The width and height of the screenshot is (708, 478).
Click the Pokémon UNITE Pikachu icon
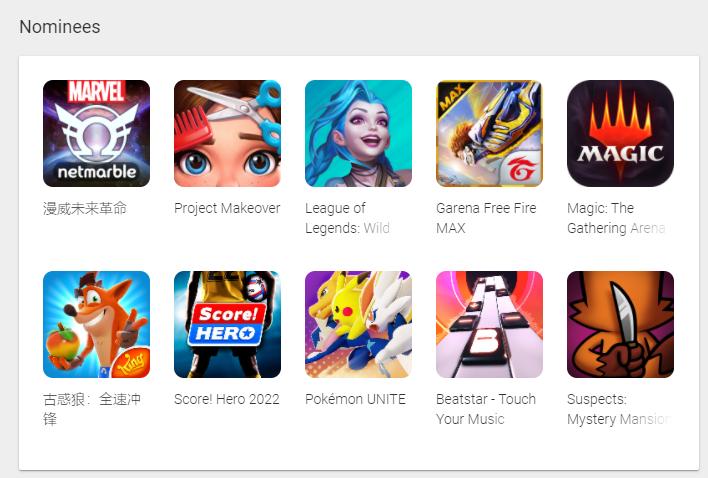(358, 324)
